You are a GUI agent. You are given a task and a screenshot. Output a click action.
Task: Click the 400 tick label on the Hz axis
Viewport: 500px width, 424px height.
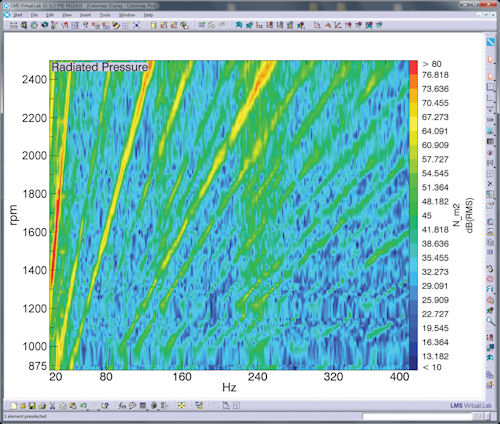(x=399, y=377)
